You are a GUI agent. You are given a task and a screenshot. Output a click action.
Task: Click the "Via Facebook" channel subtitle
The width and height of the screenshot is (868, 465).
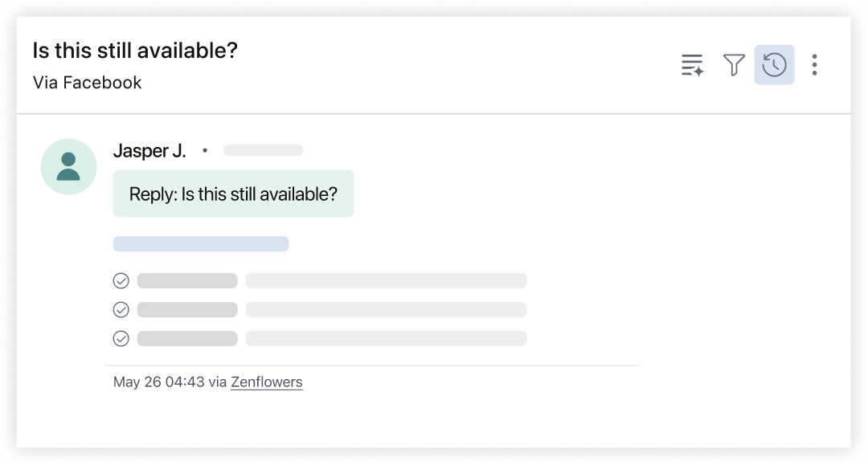pyautogui.click(x=87, y=83)
